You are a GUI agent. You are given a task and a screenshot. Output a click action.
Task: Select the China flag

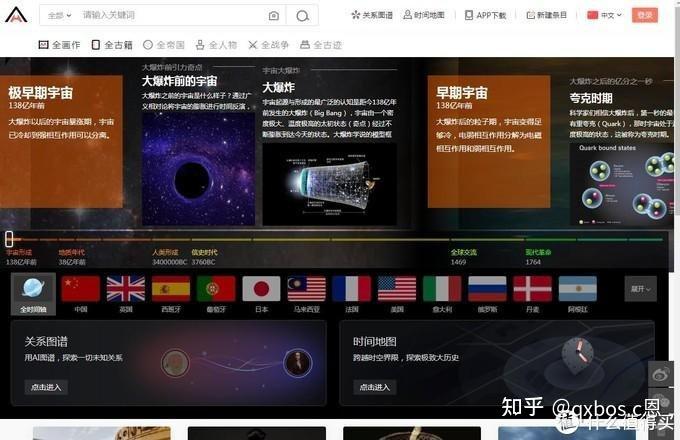[x=81, y=289]
